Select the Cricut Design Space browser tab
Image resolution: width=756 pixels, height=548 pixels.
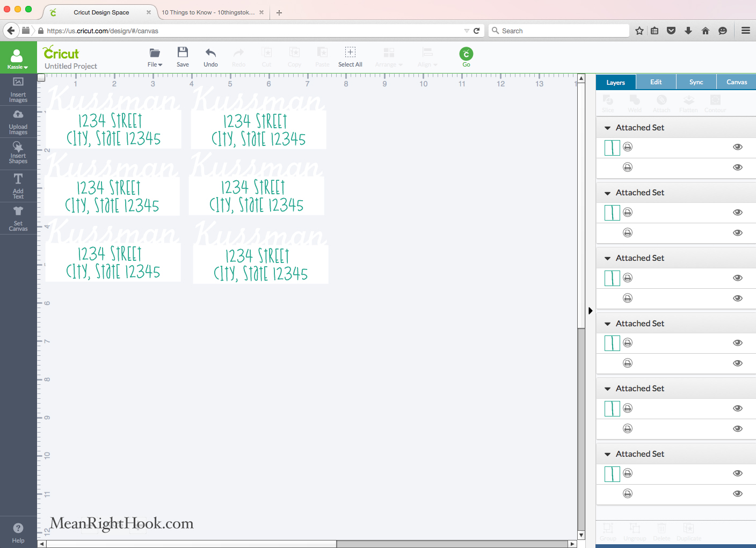[x=101, y=12]
